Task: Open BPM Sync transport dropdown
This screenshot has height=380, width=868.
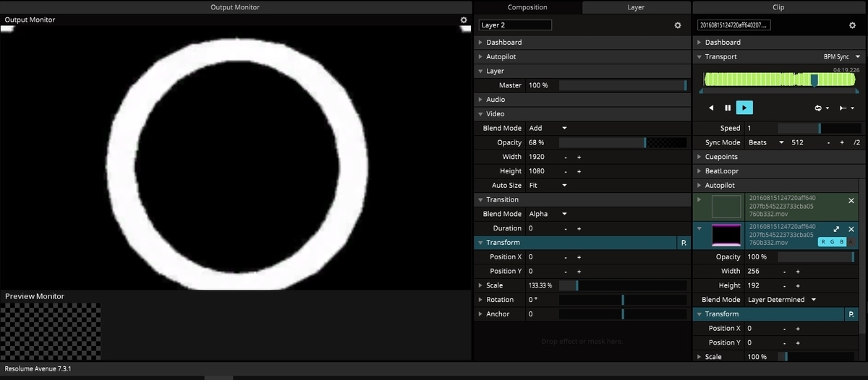Action: tap(843, 56)
